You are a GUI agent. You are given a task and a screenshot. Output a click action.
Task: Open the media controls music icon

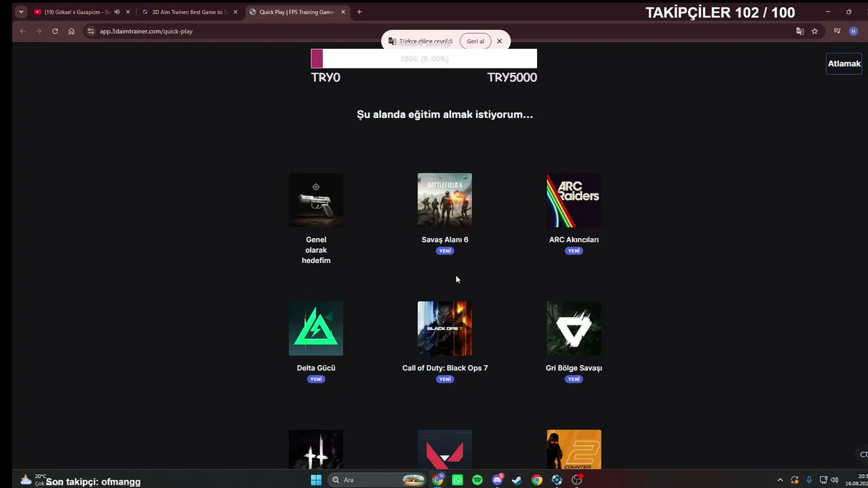coord(837,31)
